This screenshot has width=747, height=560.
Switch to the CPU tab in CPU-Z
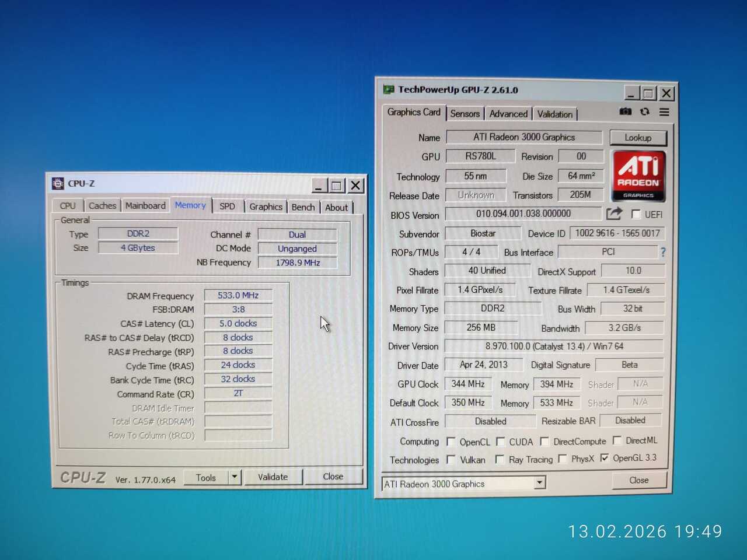tap(68, 206)
